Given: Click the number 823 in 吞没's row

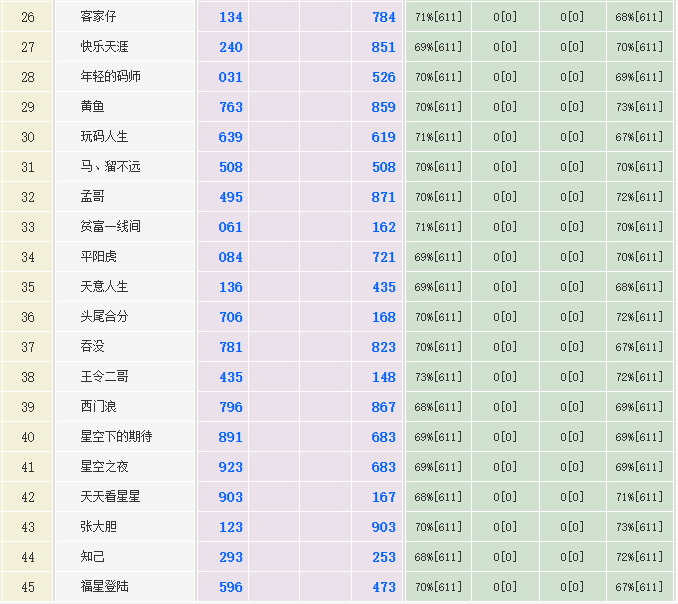Looking at the screenshot, I should click(384, 347).
